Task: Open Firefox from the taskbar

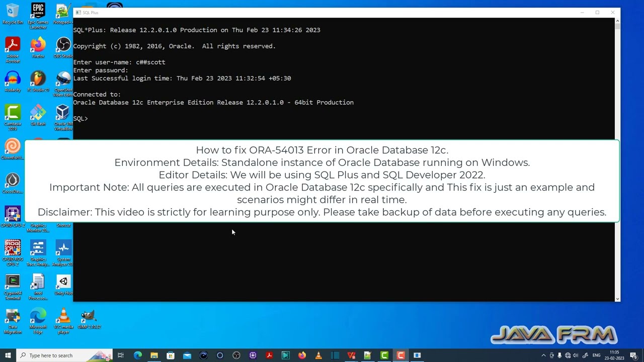Action: point(302,355)
